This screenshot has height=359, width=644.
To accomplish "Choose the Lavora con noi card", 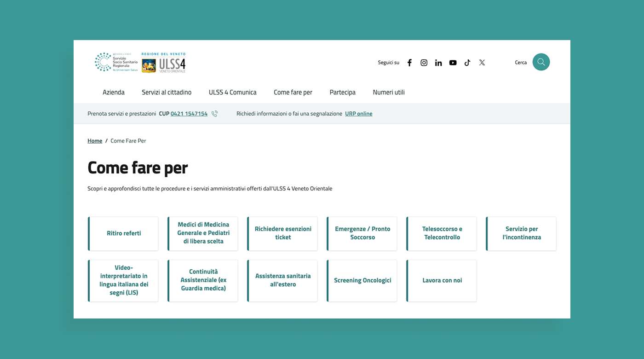I will click(442, 280).
